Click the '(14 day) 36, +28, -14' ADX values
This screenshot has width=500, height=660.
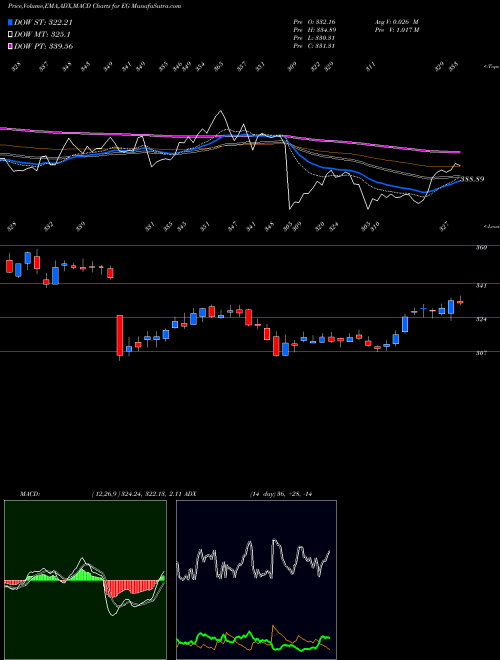click(x=281, y=494)
